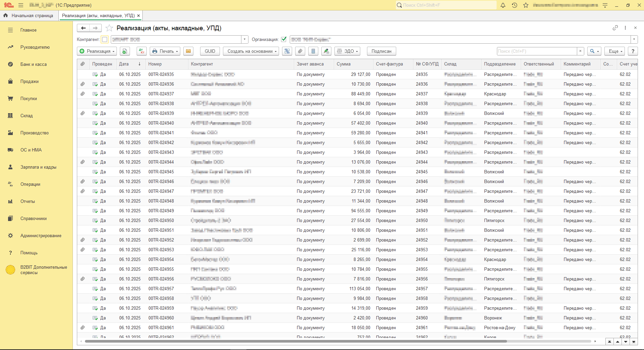Uncheck the Организация filter checkbox
The width and height of the screenshot is (644, 350).
(284, 39)
